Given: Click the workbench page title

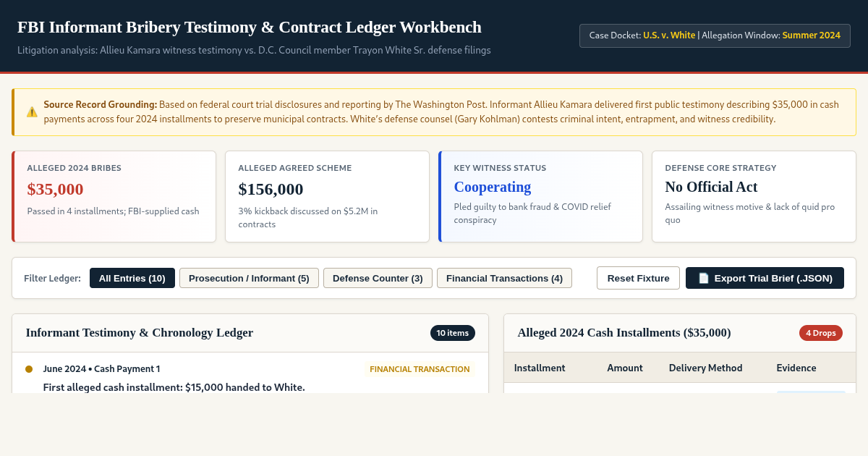Looking at the screenshot, I should pyautogui.click(x=250, y=28).
